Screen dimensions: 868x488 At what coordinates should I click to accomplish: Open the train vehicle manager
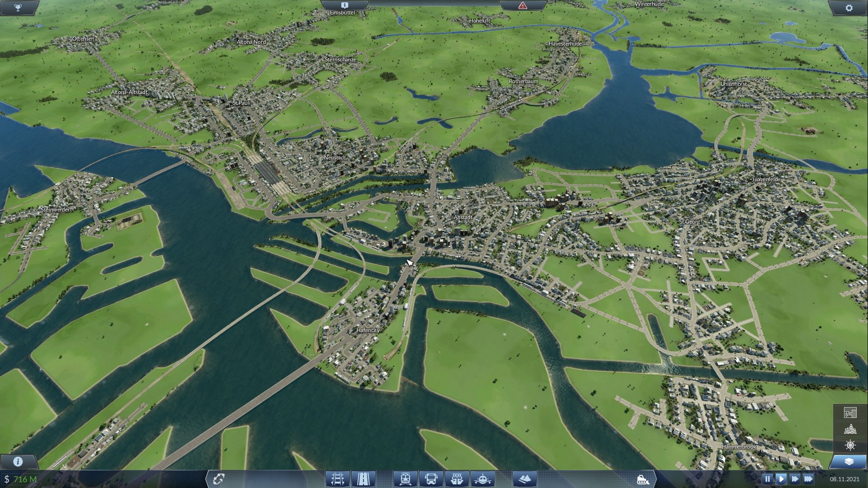(405, 479)
